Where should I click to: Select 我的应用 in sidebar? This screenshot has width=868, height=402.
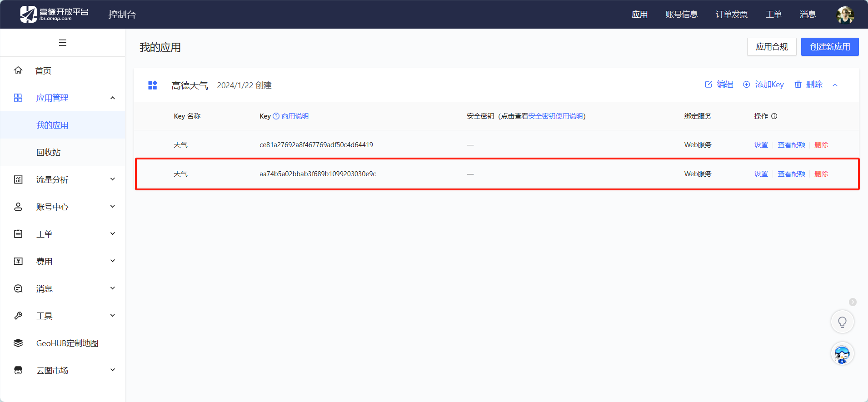63,125
